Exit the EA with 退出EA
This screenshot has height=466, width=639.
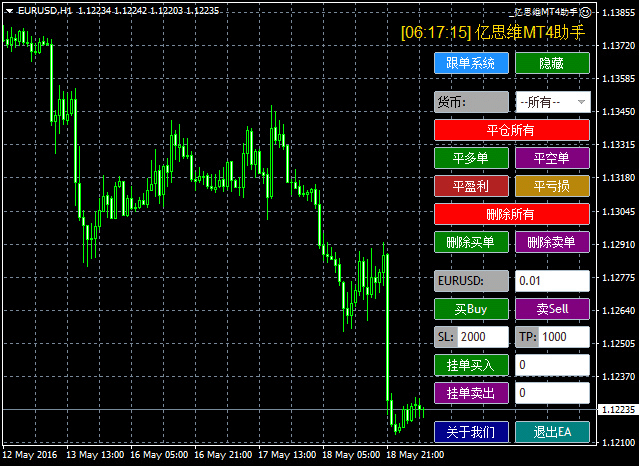(552, 432)
